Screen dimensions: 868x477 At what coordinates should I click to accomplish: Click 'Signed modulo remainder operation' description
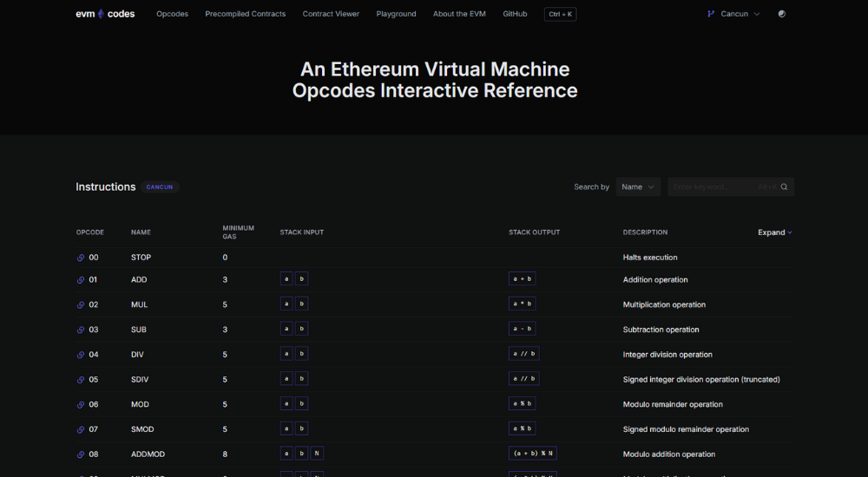click(x=686, y=429)
